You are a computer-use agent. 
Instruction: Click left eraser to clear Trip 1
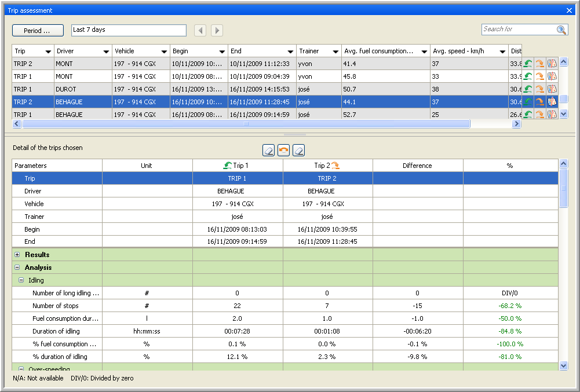pyautogui.click(x=269, y=150)
